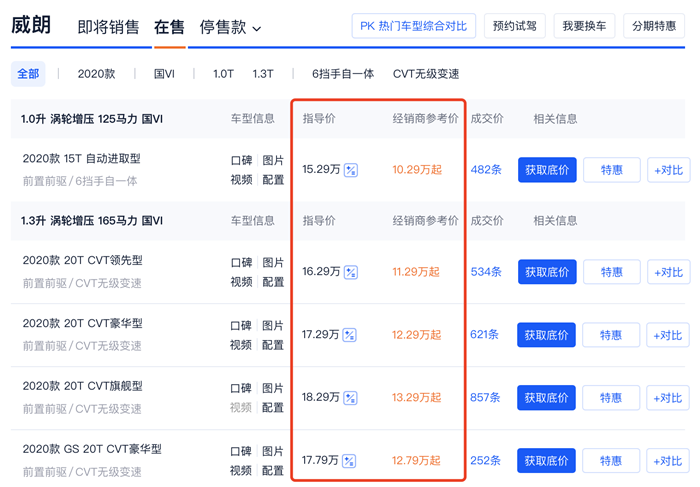Open 482条 transaction prices link
This screenshot has height=487, width=700.
486,170
